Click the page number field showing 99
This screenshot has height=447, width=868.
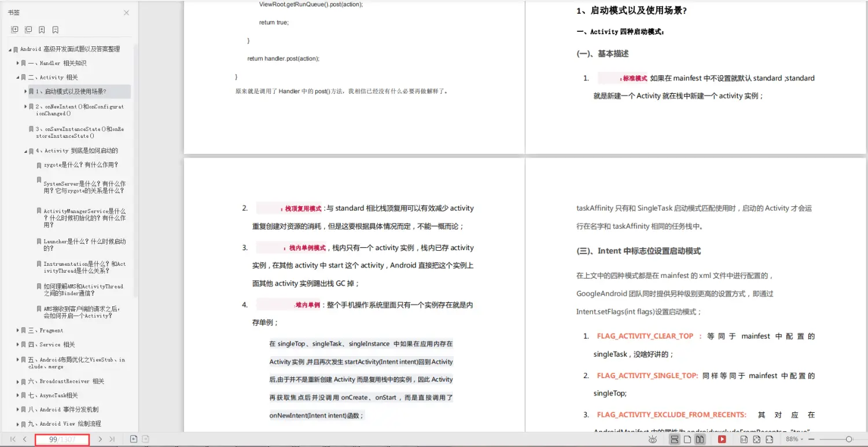click(x=62, y=439)
